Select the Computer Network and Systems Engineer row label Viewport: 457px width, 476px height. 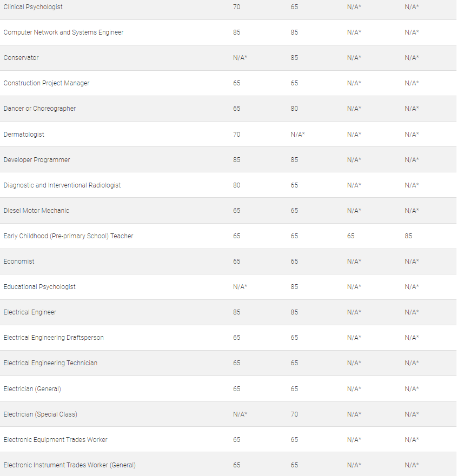click(63, 32)
